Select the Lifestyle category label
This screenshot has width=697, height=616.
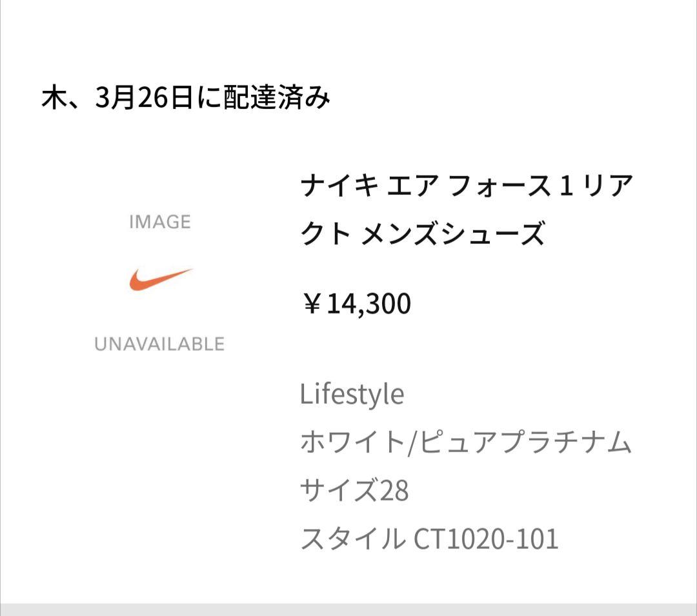(x=352, y=394)
